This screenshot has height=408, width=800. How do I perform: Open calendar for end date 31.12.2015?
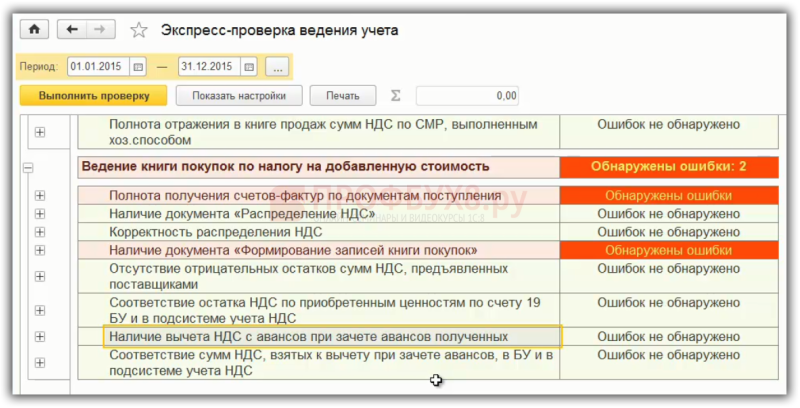(x=249, y=67)
